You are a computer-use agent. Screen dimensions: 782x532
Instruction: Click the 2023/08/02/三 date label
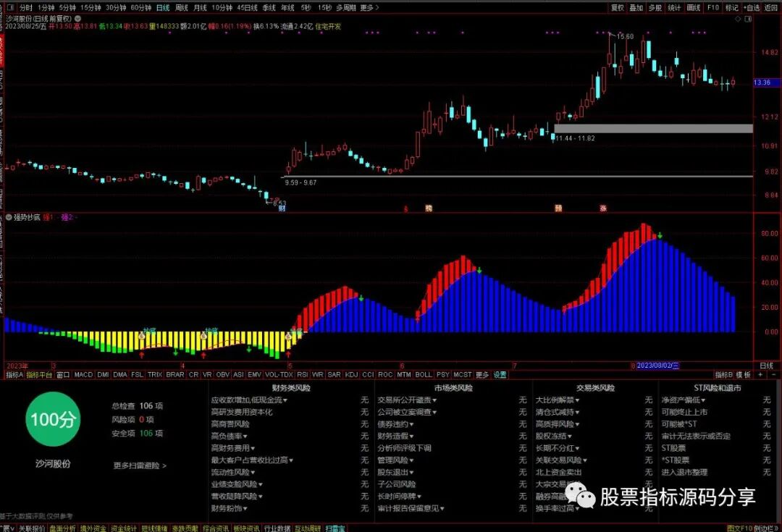pos(657,366)
